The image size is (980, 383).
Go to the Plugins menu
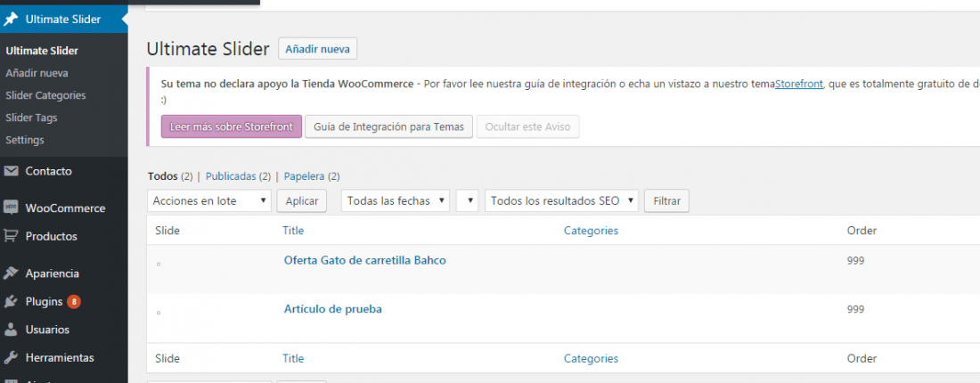44,302
